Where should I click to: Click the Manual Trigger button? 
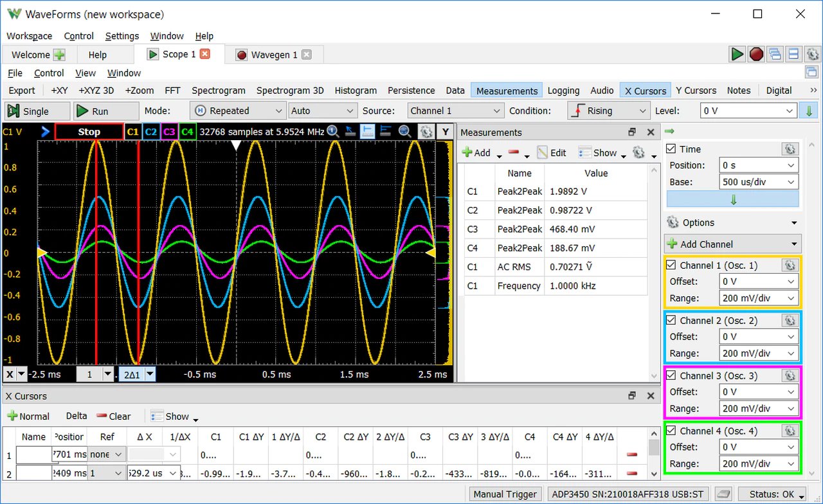tap(505, 494)
